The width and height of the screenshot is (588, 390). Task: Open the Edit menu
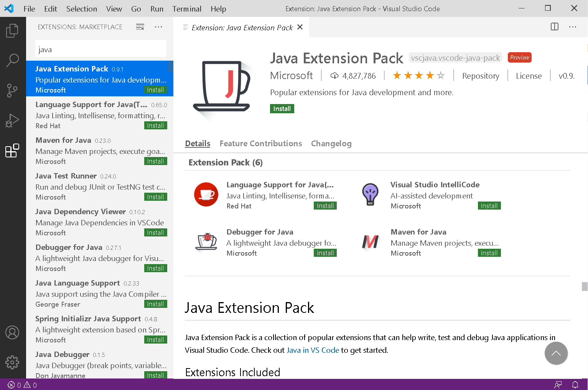click(x=51, y=9)
